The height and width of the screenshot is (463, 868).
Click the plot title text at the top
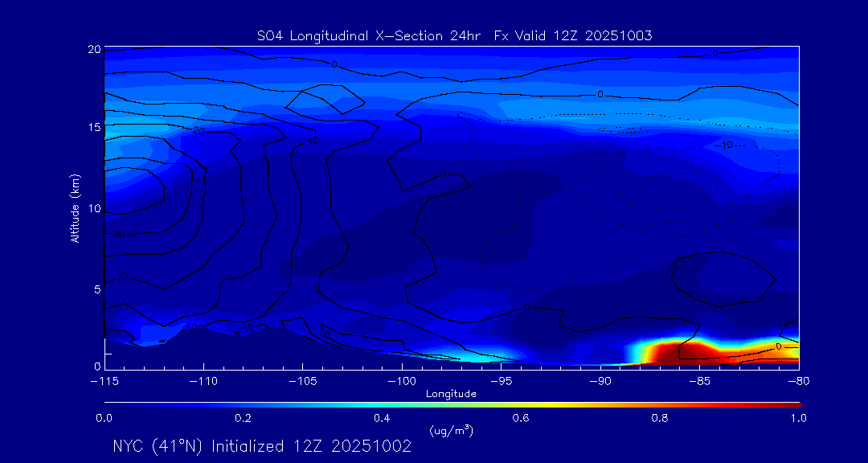click(453, 35)
